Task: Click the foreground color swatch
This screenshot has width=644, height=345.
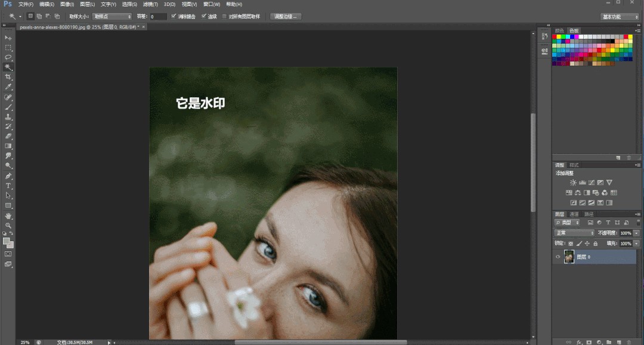Action: point(6,241)
